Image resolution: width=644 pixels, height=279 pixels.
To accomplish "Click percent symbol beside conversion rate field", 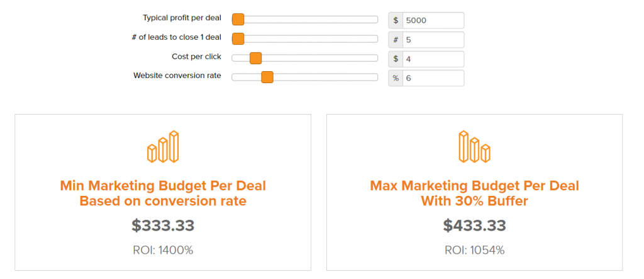I will (x=396, y=78).
